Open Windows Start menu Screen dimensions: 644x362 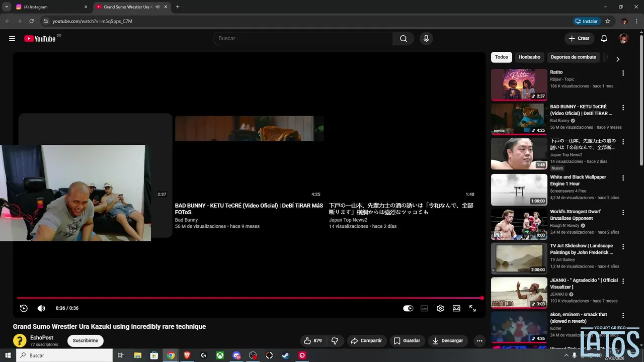click(x=8, y=355)
